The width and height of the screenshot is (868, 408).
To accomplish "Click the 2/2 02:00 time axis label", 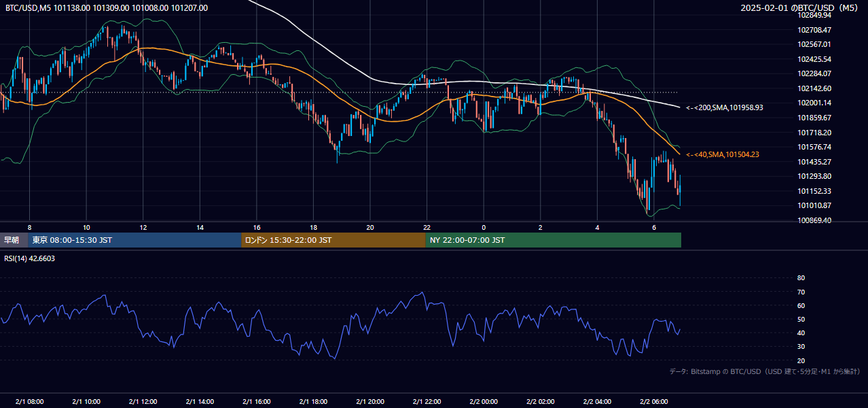I will (x=541, y=402).
